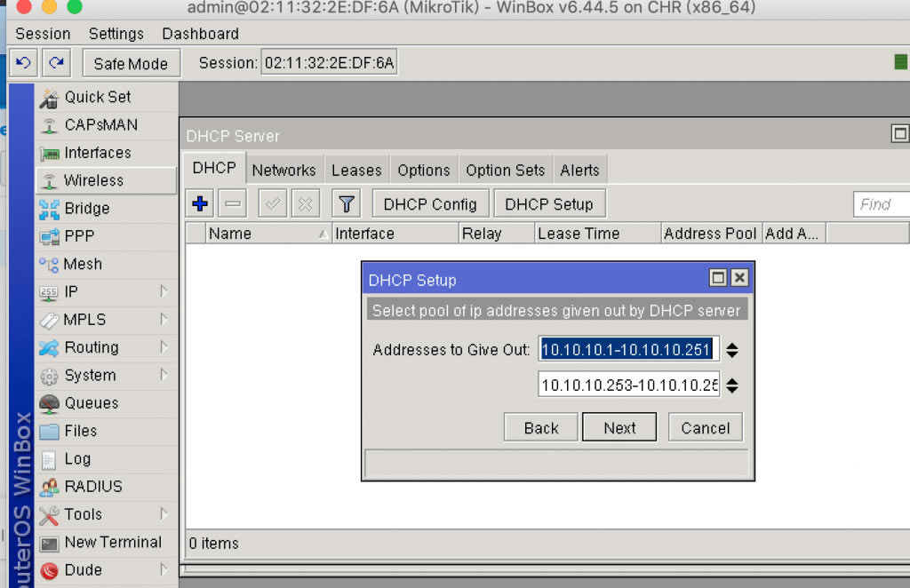Switch to the Option Sets tab
Screen dimensions: 910x588
(x=506, y=171)
